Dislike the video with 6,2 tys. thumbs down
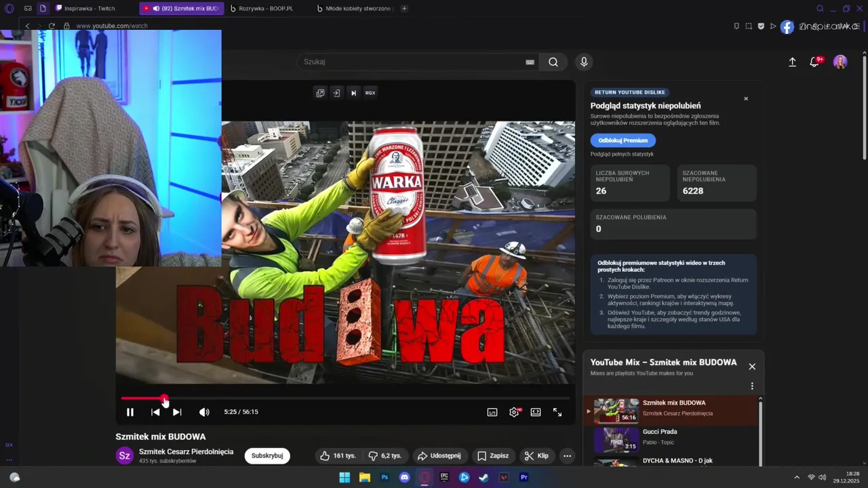Screen dimensions: 868x488 (x=384, y=456)
